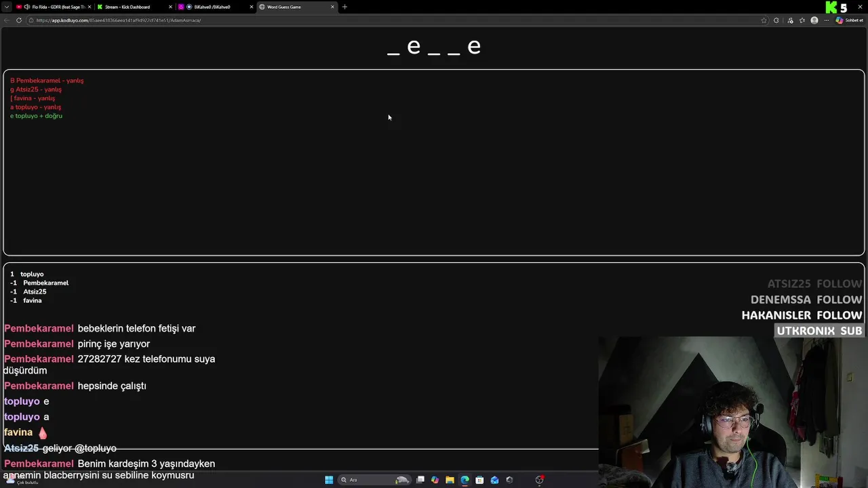Open File Explorer from the taskbar
The width and height of the screenshot is (868, 488).
[x=450, y=480]
